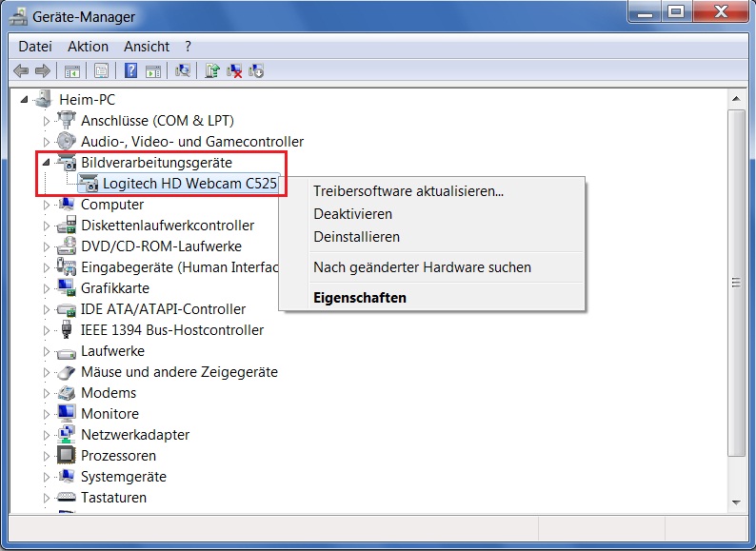Expand Audio-, Video- und Gamecontroller node
This screenshot has height=551, width=756.
pyautogui.click(x=47, y=142)
